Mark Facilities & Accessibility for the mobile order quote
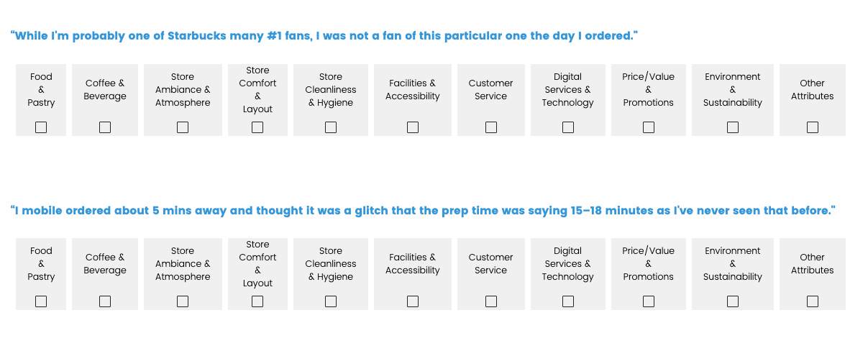Viewport: 868px width, 341px height. click(x=413, y=301)
